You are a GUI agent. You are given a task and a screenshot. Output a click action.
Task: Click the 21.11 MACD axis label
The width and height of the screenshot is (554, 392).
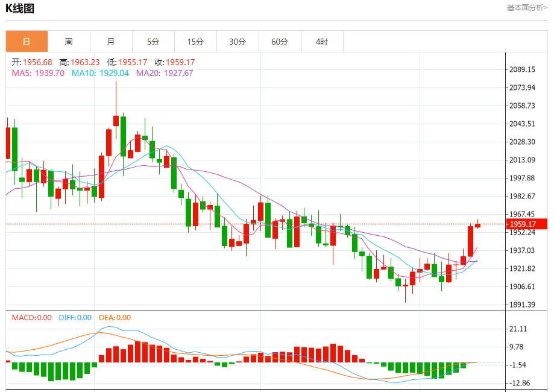(518, 329)
